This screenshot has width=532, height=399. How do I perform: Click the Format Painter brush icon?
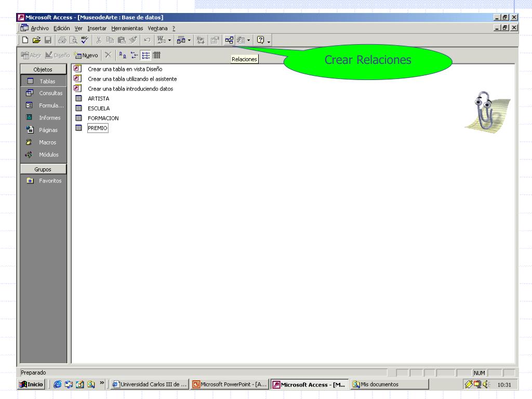pyautogui.click(x=133, y=40)
